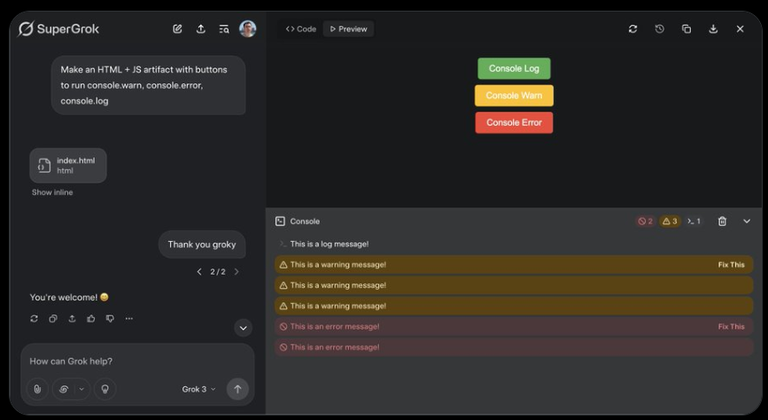Click Fix This on the warning message

click(x=731, y=265)
